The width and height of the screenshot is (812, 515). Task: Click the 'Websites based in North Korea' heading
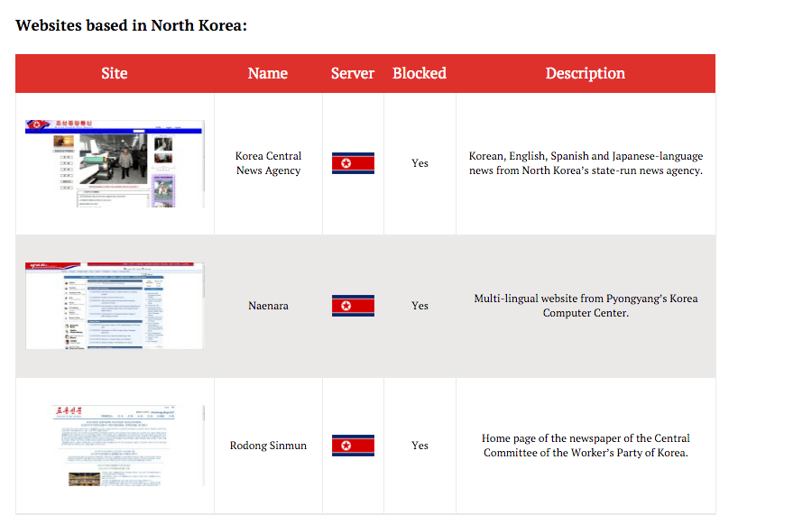[132, 25]
